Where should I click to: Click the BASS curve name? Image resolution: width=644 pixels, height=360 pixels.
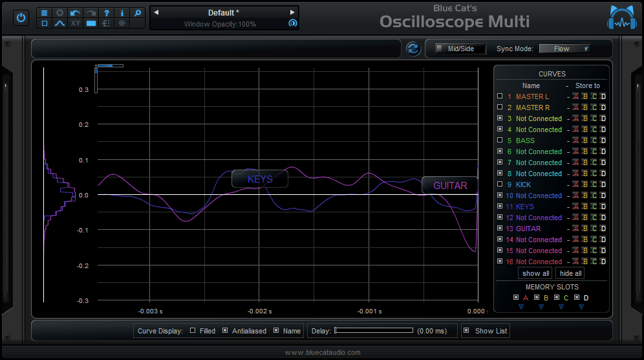(x=525, y=141)
